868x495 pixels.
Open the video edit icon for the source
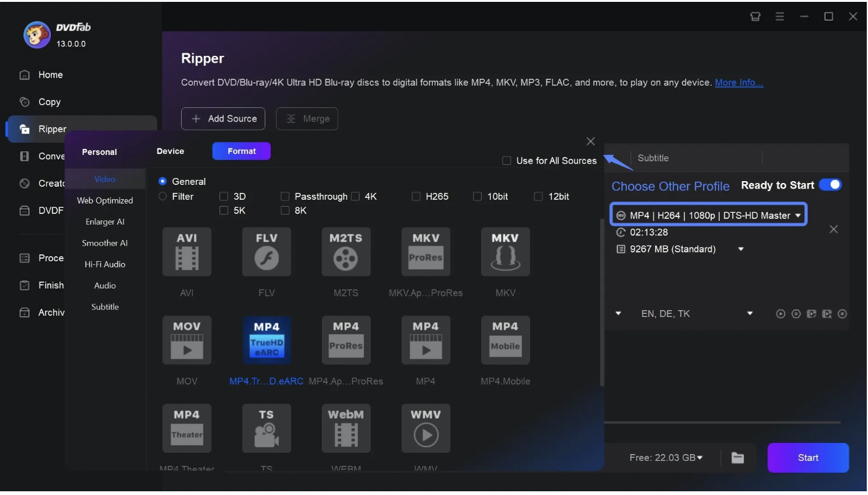[812, 314]
